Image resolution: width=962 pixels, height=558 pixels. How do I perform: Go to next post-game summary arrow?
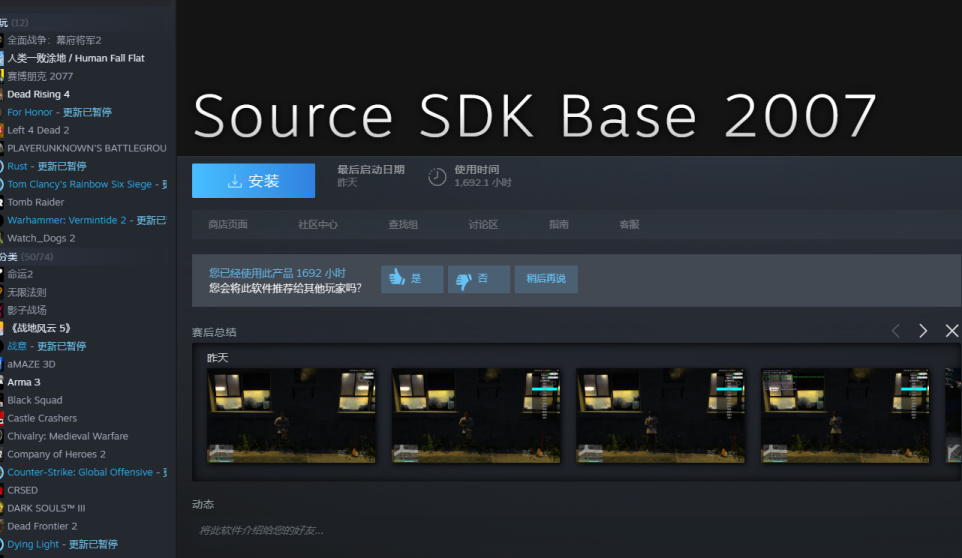click(923, 331)
